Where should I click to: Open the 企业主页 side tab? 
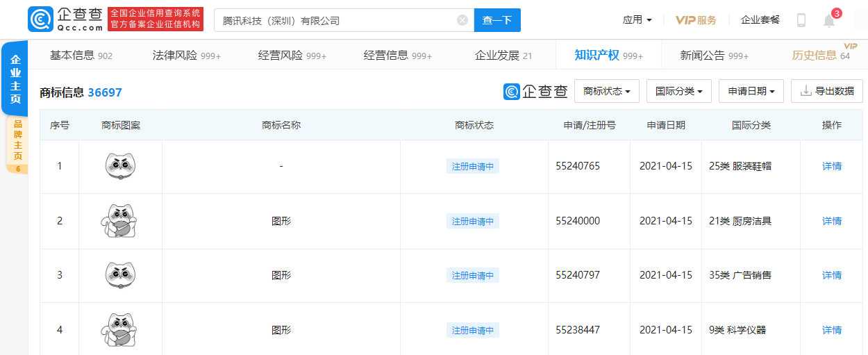(15, 79)
